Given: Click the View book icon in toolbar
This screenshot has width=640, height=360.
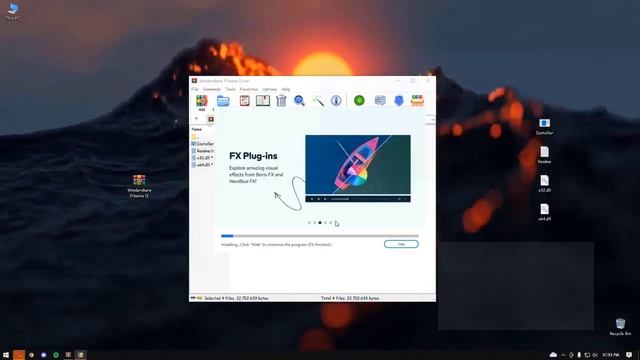Looking at the screenshot, I should pos(263,100).
